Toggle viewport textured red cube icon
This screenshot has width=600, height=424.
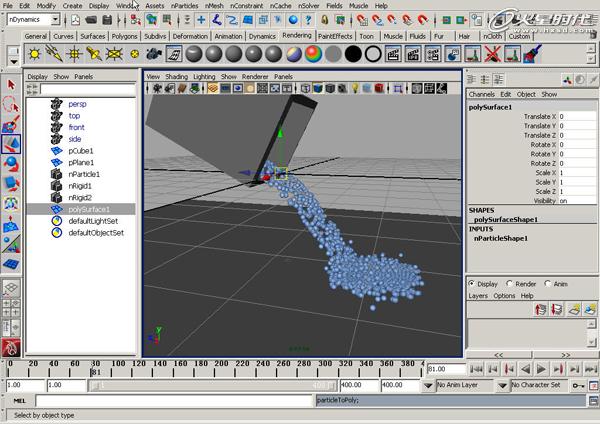pos(379,88)
